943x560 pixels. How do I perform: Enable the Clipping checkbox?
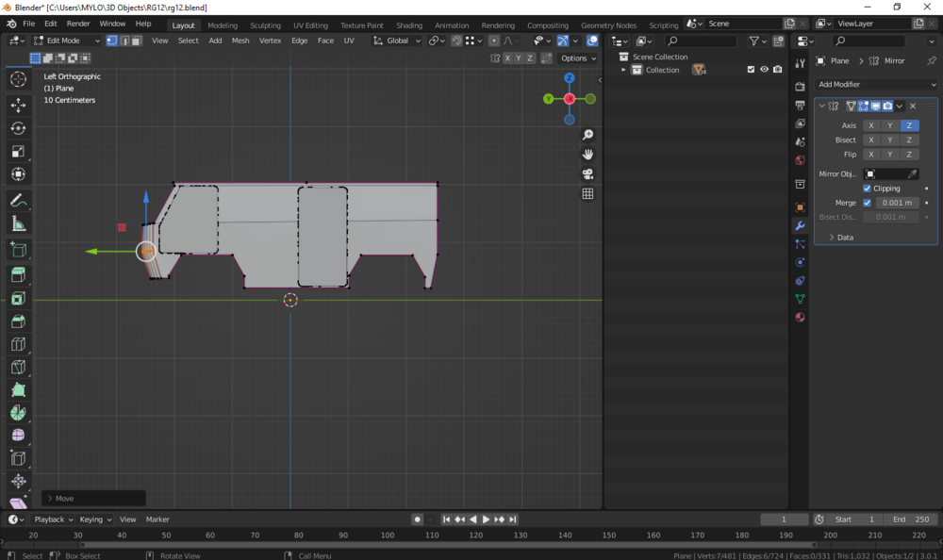[868, 189]
